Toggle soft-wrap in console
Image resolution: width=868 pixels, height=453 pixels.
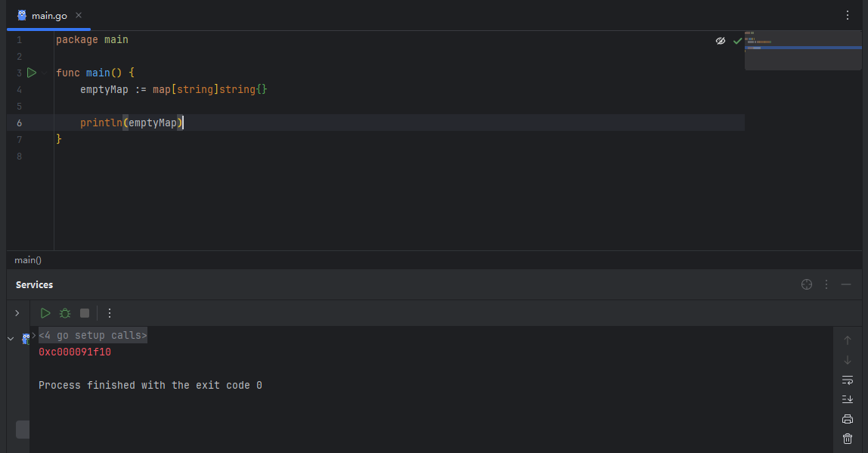[x=848, y=380]
